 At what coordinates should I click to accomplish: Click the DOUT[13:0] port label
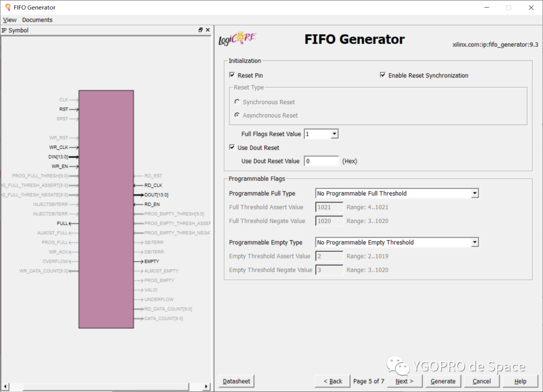pos(156,195)
